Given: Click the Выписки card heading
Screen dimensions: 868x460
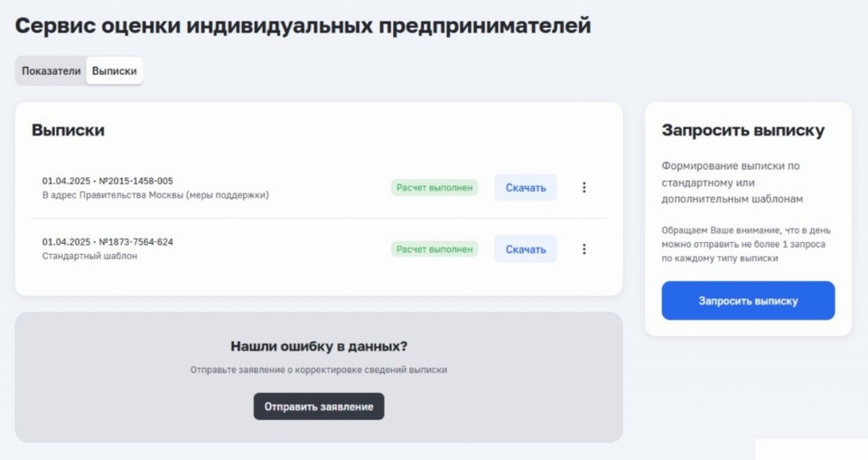Looking at the screenshot, I should (x=68, y=130).
